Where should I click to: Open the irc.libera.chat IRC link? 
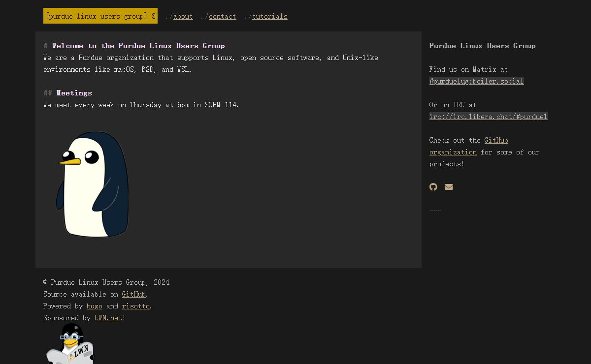click(488, 117)
